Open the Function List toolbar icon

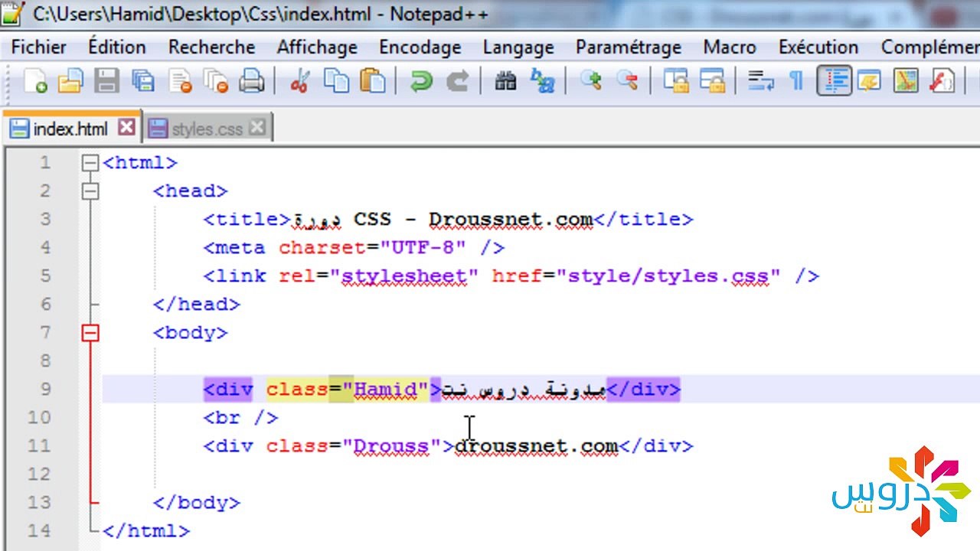click(x=942, y=80)
